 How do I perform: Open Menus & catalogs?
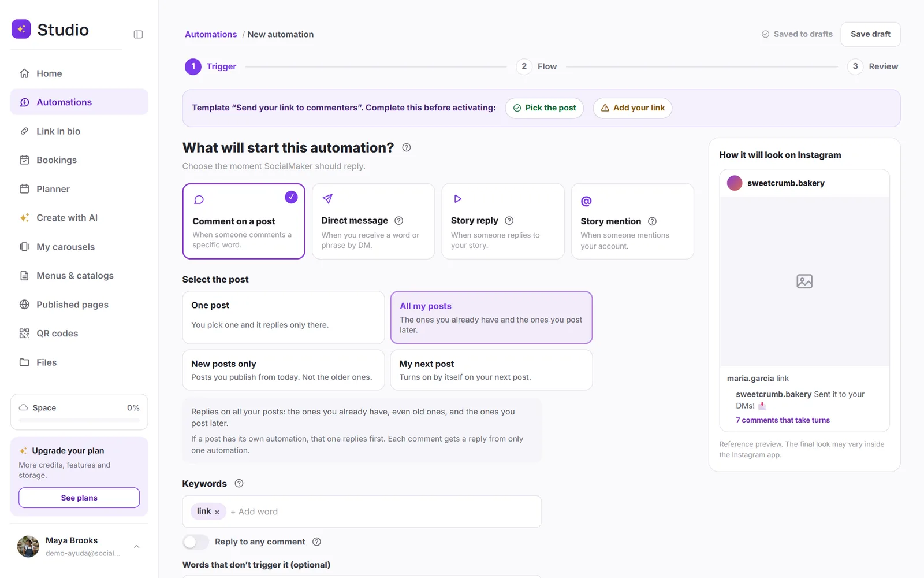pos(79,276)
